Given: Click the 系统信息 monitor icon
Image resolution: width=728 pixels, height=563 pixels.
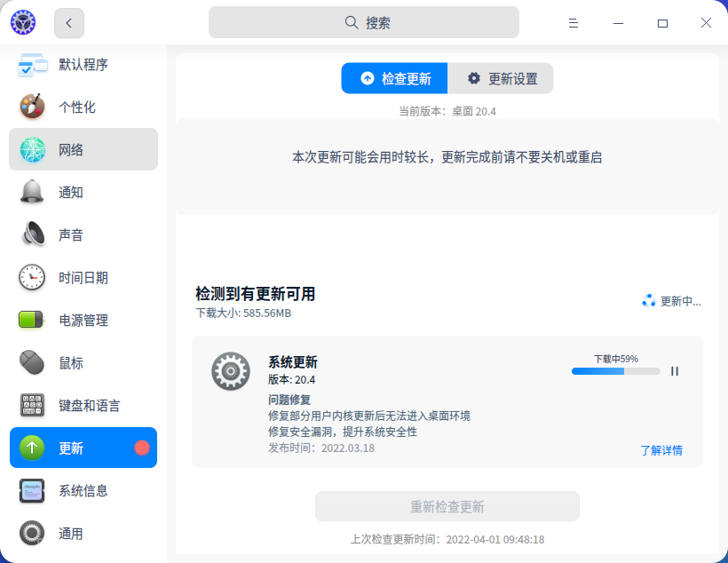Looking at the screenshot, I should [x=32, y=490].
